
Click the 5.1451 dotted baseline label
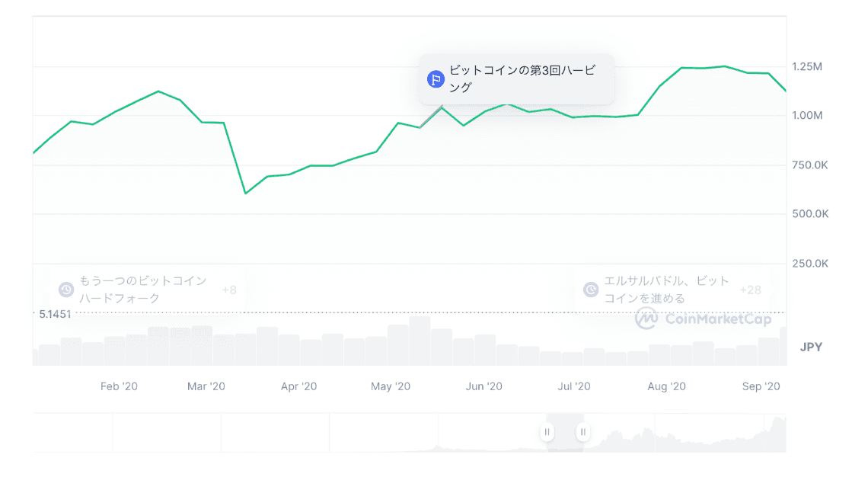tap(55, 314)
